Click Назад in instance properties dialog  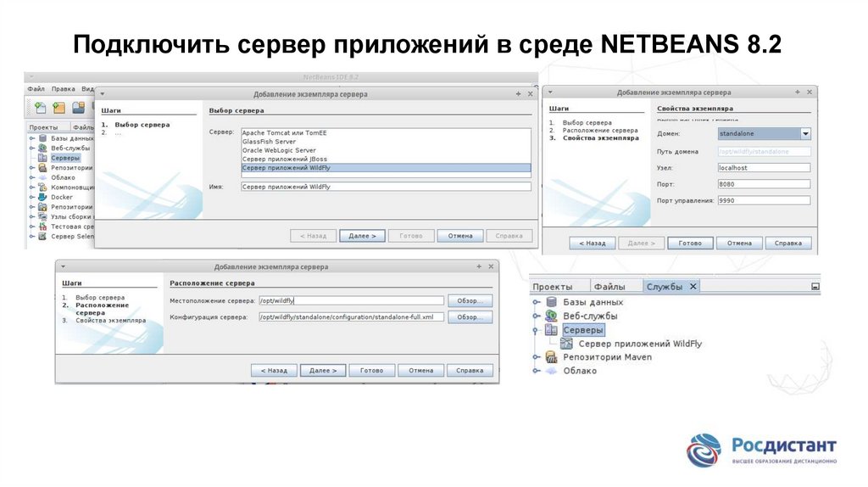593,243
